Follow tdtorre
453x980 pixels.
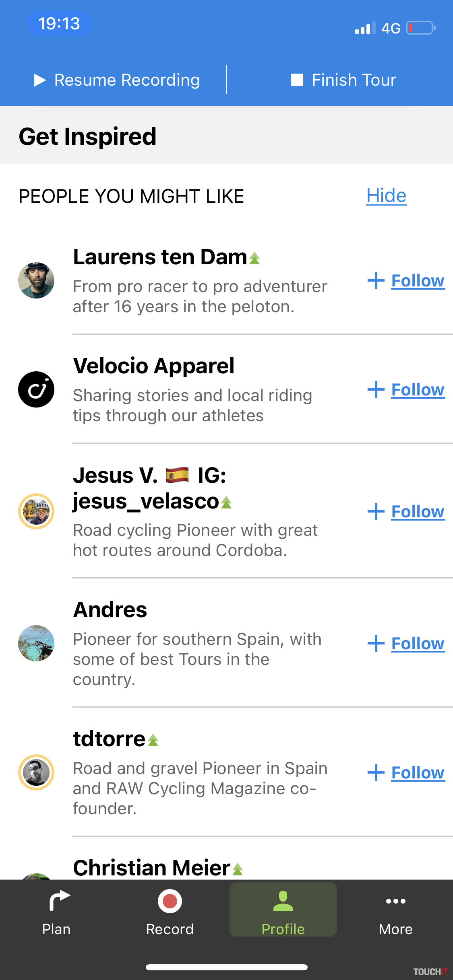coord(417,773)
